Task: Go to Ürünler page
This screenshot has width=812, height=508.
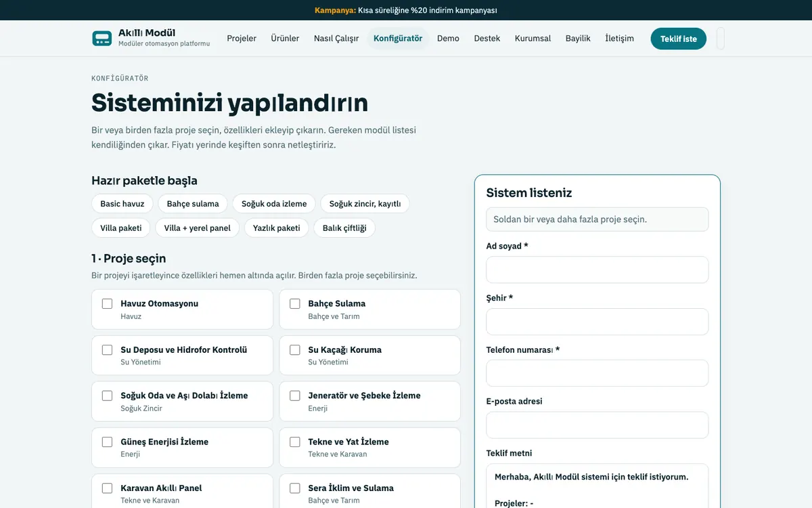Action: tap(285, 39)
